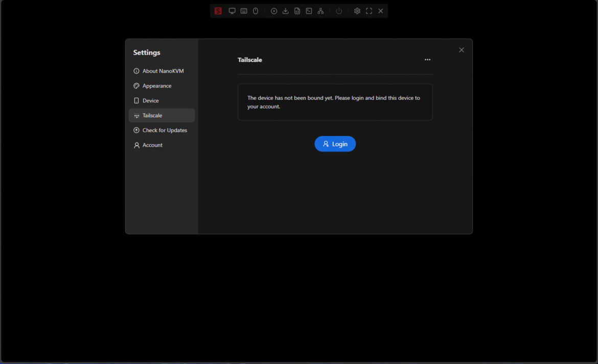
Task: Click the 'device has not been bound' message
Action: pyautogui.click(x=334, y=102)
